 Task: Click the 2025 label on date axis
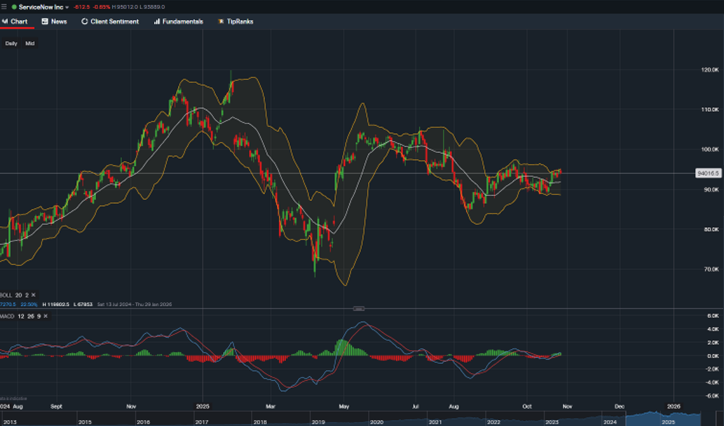(x=202, y=407)
